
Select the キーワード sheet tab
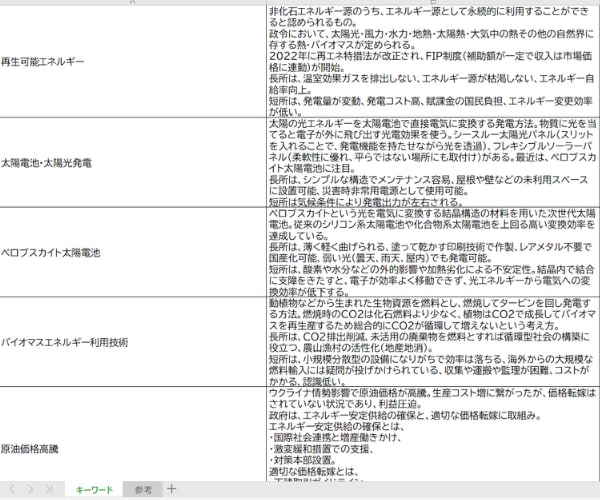(94, 490)
